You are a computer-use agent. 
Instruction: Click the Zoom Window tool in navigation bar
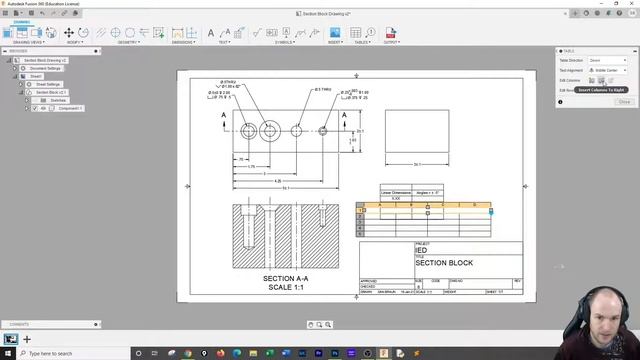point(319,324)
